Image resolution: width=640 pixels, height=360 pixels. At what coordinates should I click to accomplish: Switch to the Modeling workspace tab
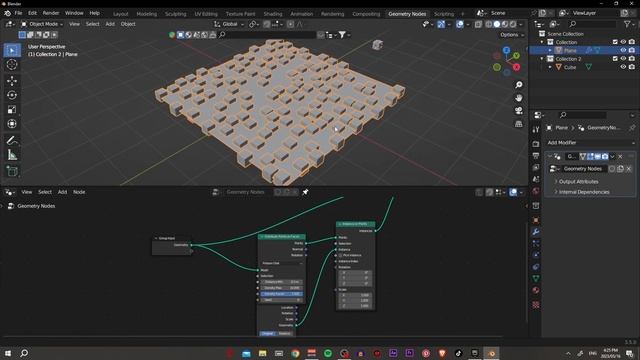pyautogui.click(x=147, y=13)
